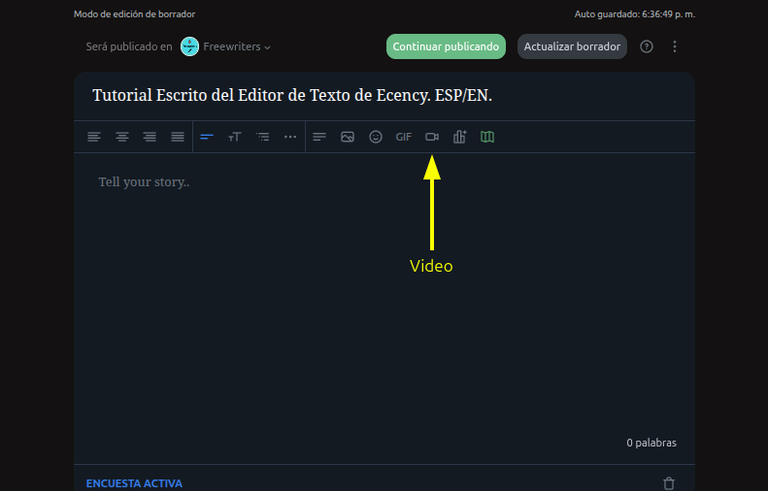Open the list formatting icon
Screen dimensions: 768x491
click(x=263, y=137)
